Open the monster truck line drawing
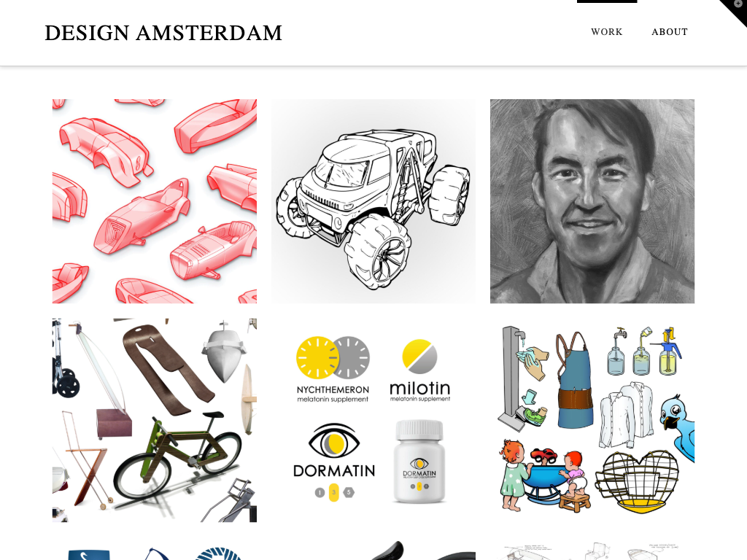 [373, 201]
